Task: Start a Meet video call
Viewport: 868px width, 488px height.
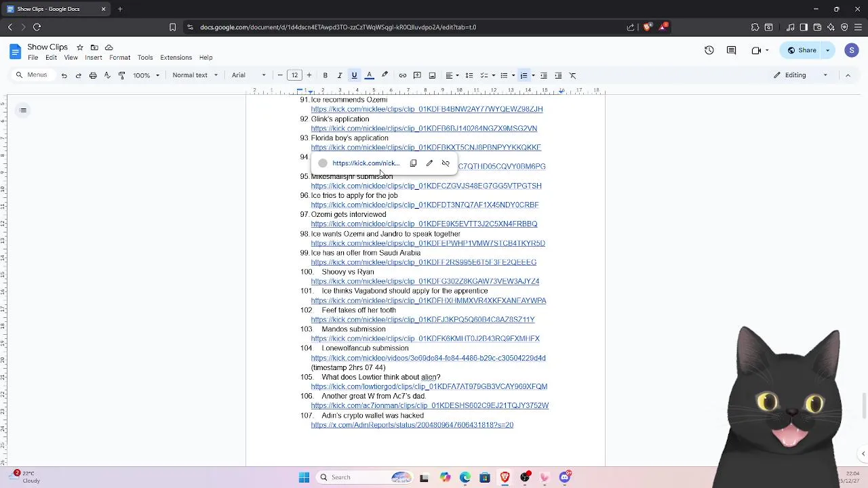Action: [x=756, y=50]
